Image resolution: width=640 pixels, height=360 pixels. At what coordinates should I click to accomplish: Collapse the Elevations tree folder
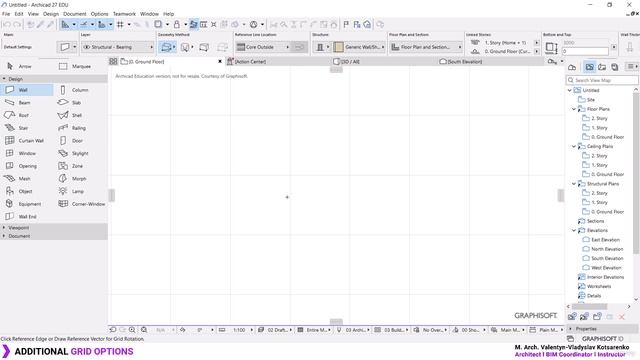573,230
